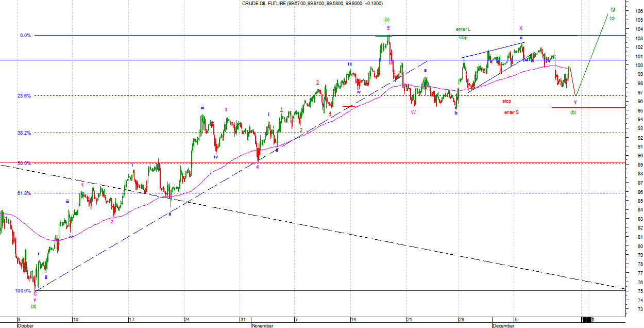Click the green (a) wave label at peak
This screenshot has height=328, width=644.
pos(387,20)
